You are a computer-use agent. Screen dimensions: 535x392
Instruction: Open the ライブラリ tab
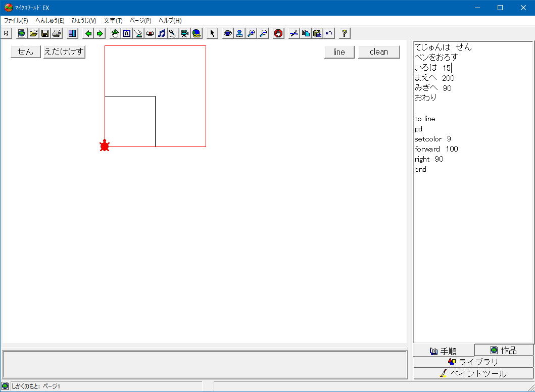coord(473,362)
